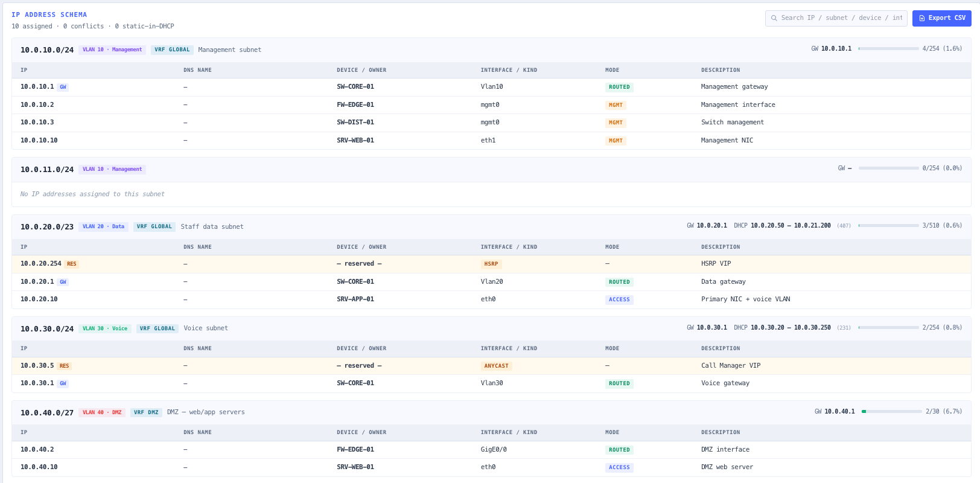
Task: Click the Vlan20 interface cell
Action: [492, 282]
